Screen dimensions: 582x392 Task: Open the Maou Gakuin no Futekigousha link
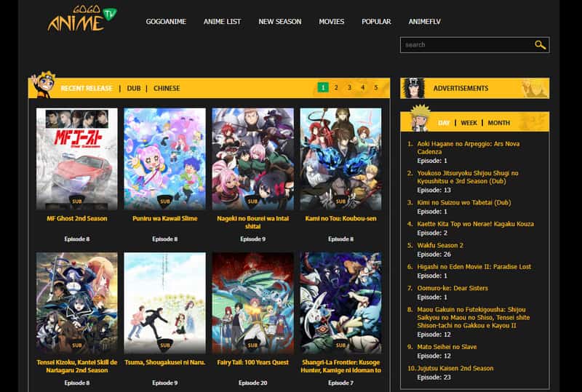(474, 317)
